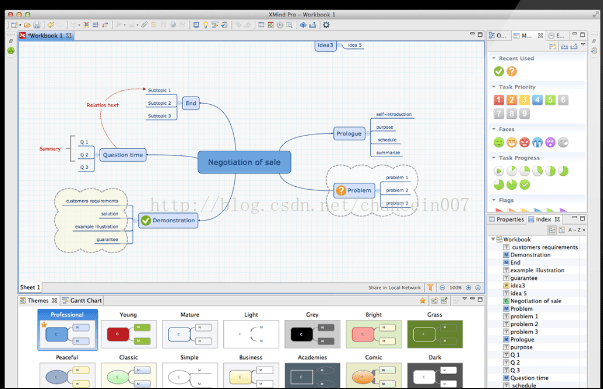Collapse the Task Priority section
The height and width of the screenshot is (389, 603).
click(x=494, y=87)
